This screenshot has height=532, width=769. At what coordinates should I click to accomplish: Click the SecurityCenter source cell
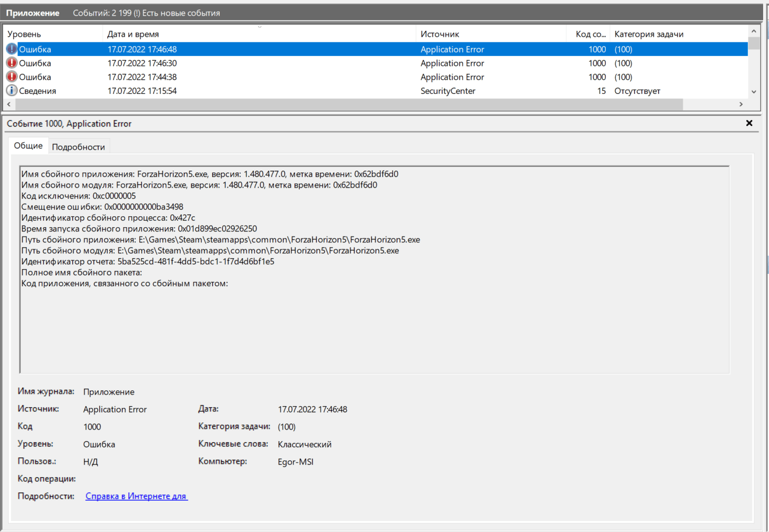click(x=448, y=91)
